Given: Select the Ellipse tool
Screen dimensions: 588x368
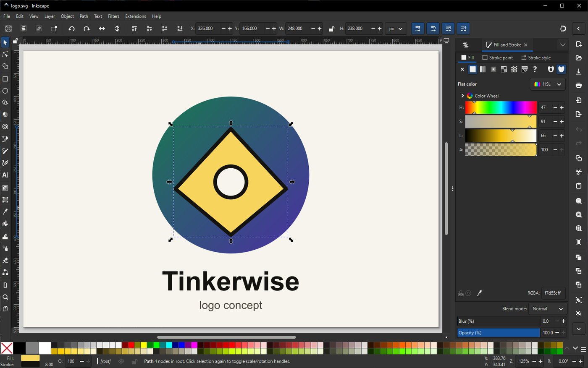Looking at the screenshot, I should point(5,91).
